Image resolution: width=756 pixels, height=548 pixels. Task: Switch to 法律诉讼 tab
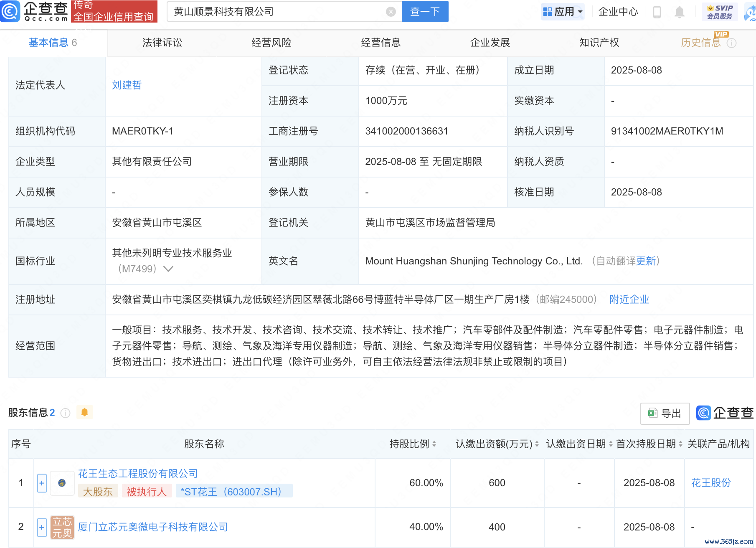point(162,43)
